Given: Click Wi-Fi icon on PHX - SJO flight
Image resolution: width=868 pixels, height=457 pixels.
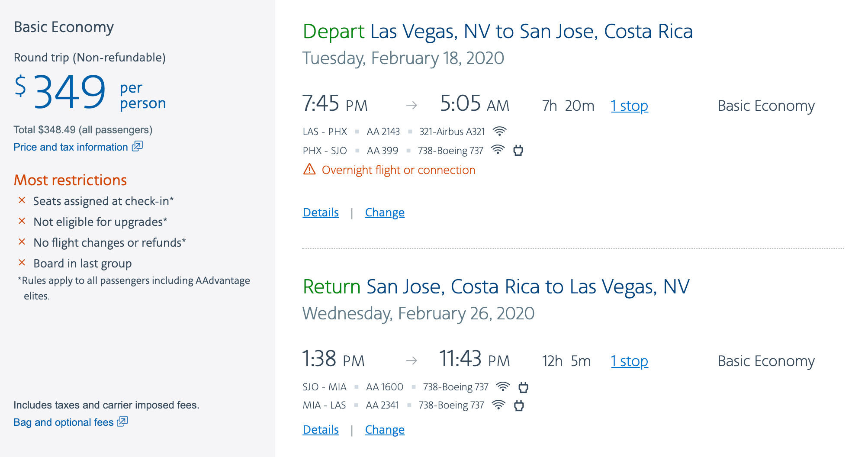Looking at the screenshot, I should pyautogui.click(x=498, y=150).
